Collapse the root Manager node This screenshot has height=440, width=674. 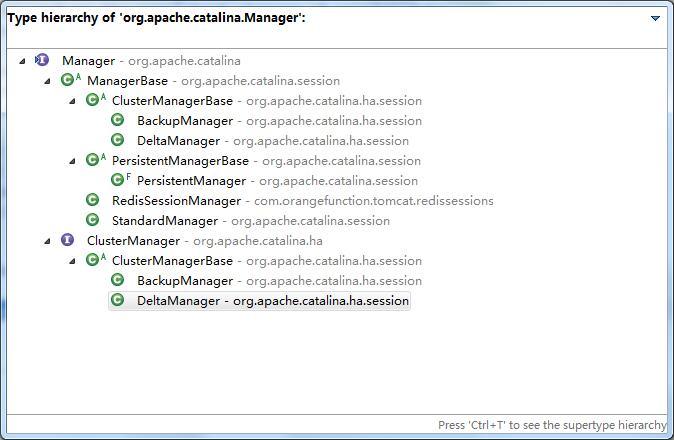(23, 61)
